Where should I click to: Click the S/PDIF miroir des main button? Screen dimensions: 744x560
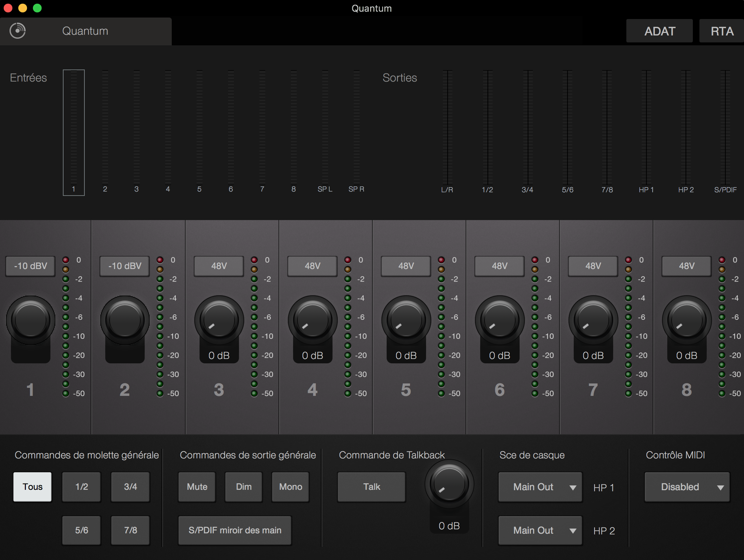[235, 530]
